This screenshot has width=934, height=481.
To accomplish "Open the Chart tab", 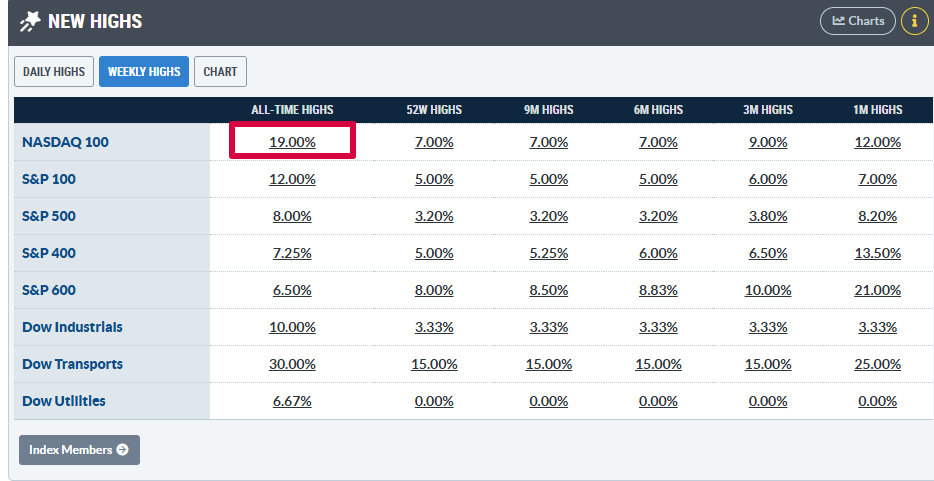I will [220, 71].
